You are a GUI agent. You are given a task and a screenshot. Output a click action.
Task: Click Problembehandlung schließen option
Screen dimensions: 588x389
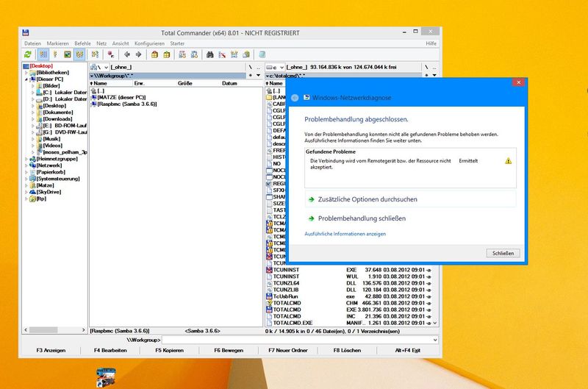pos(362,218)
